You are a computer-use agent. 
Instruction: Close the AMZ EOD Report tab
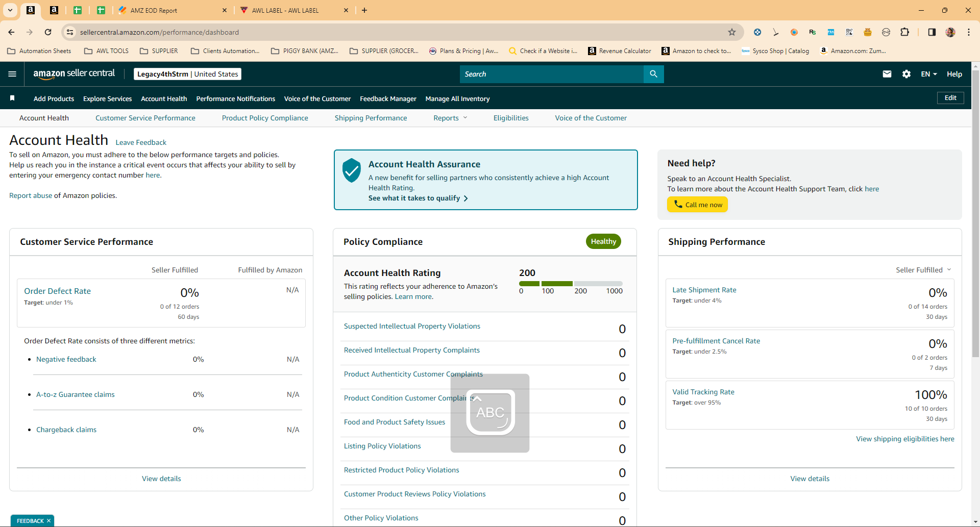tap(225, 10)
